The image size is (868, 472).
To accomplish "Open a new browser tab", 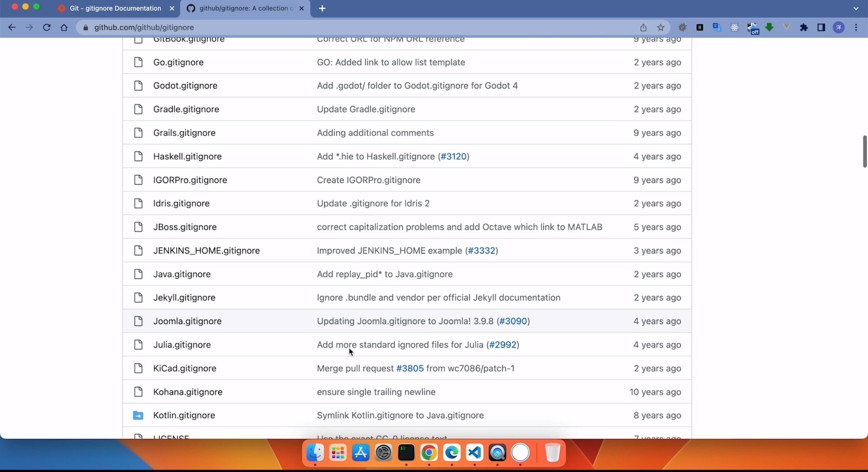I will 322,8.
